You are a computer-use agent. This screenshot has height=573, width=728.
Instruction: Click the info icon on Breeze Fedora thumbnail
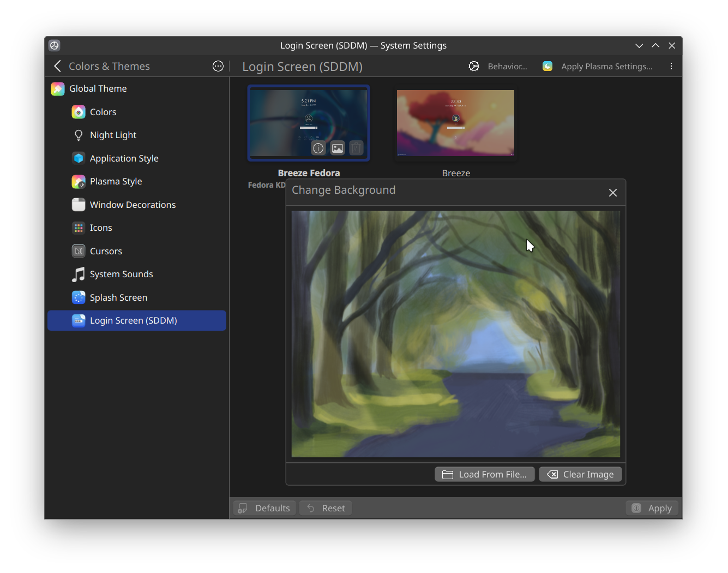click(318, 148)
